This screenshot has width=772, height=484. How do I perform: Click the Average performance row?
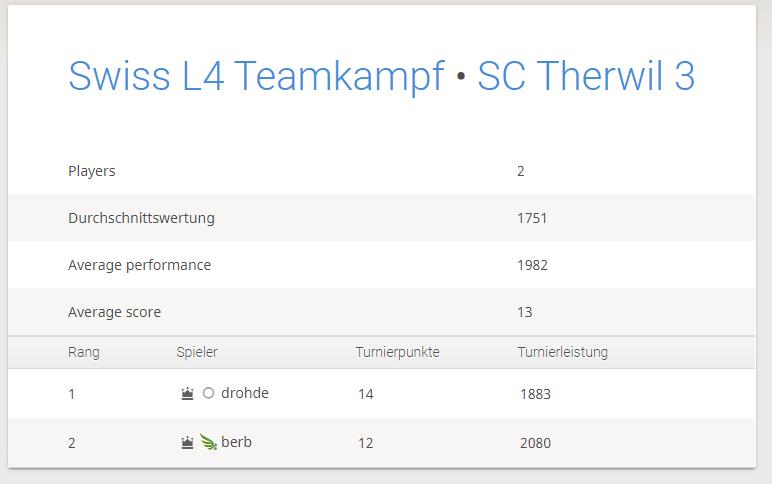pyautogui.click(x=382, y=265)
